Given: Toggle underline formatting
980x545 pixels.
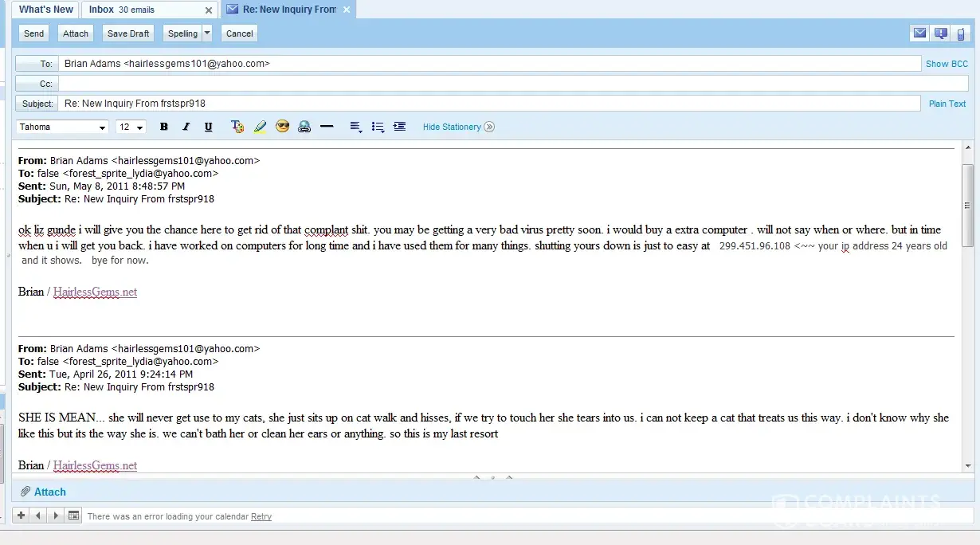Looking at the screenshot, I should pos(209,127).
